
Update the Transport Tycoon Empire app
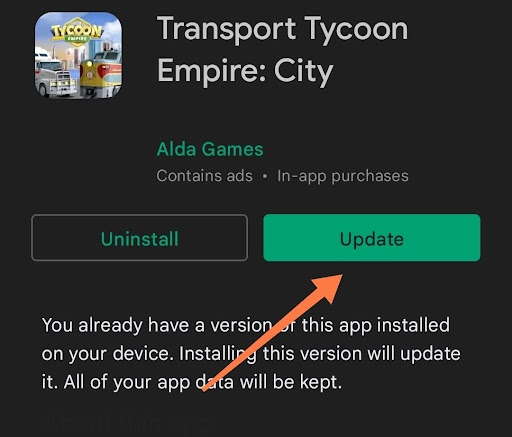coord(372,238)
